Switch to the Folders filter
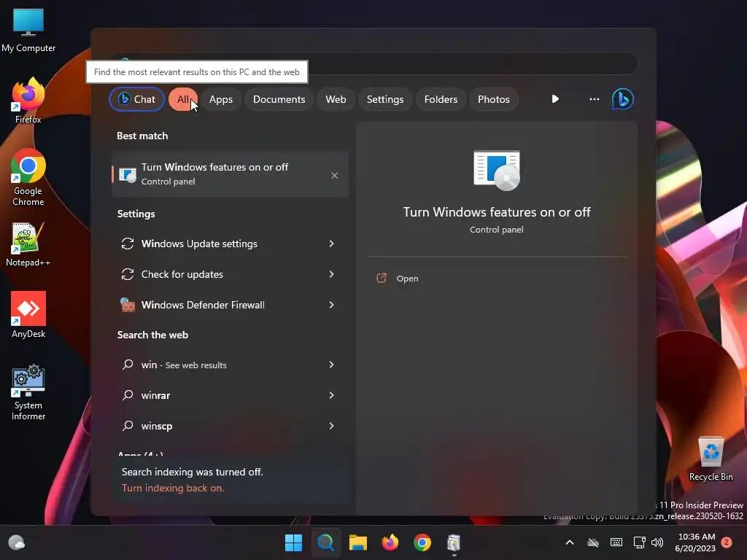The image size is (747, 560). pos(441,99)
